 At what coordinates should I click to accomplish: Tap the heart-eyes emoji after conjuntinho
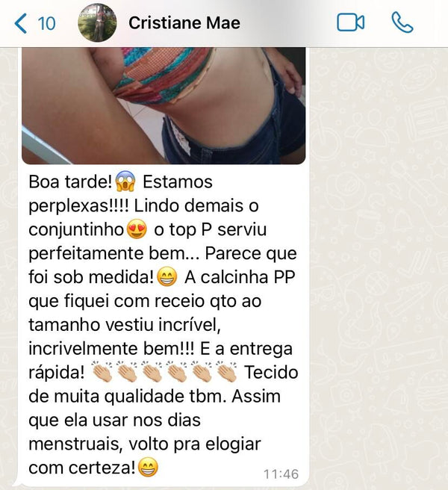click(137, 229)
